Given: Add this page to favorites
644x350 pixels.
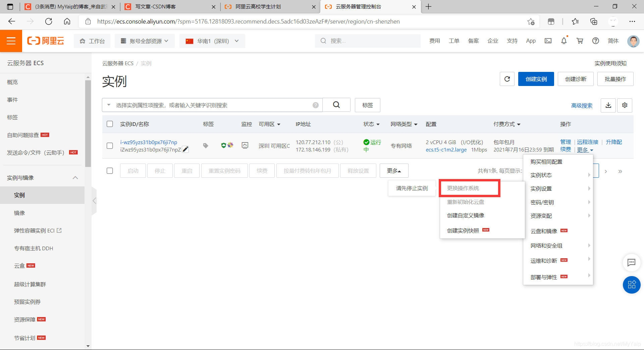Looking at the screenshot, I should tap(531, 21).
